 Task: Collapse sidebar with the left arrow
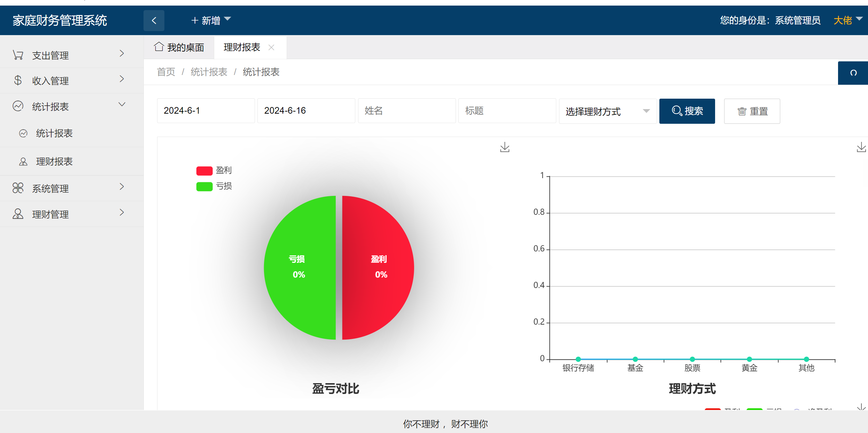coord(154,21)
